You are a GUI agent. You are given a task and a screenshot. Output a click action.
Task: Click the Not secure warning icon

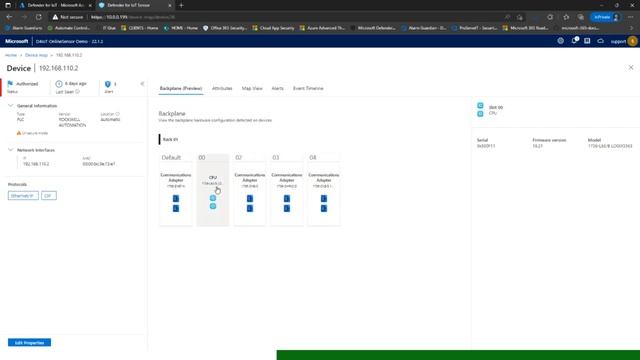pyautogui.click(x=55, y=17)
